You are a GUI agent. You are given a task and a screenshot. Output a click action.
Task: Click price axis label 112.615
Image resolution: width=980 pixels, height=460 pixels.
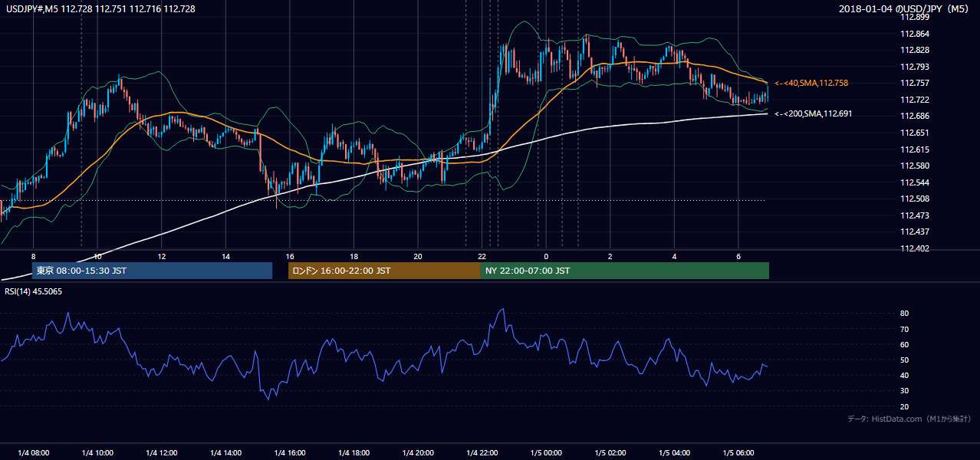pos(914,149)
